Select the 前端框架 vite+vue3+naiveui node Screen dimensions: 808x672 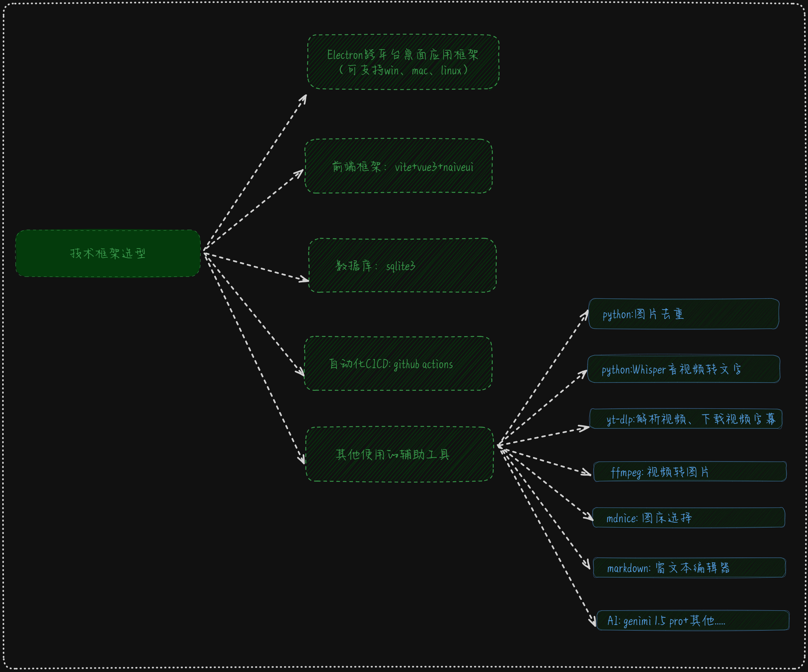pyautogui.click(x=399, y=166)
